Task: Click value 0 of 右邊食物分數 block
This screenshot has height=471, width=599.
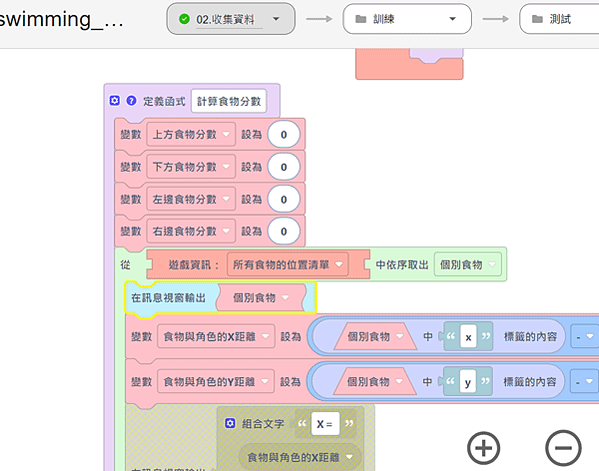Action: tap(283, 231)
